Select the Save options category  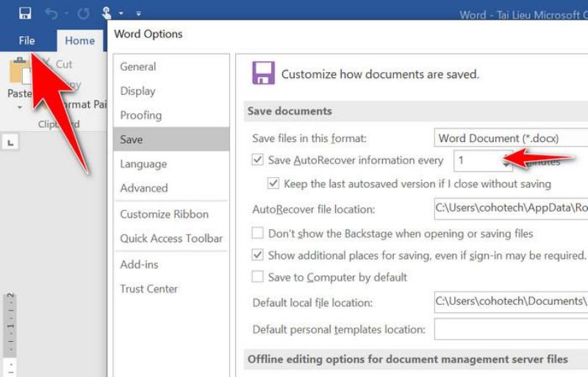point(171,139)
